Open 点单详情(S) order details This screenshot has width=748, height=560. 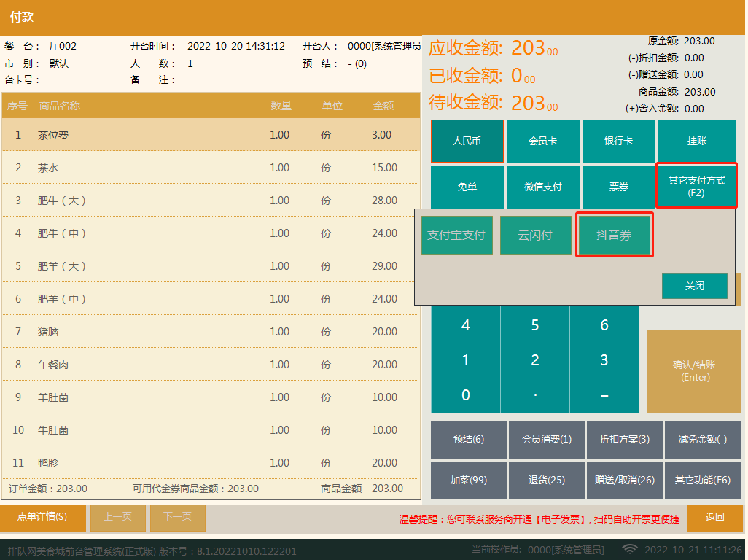42,517
